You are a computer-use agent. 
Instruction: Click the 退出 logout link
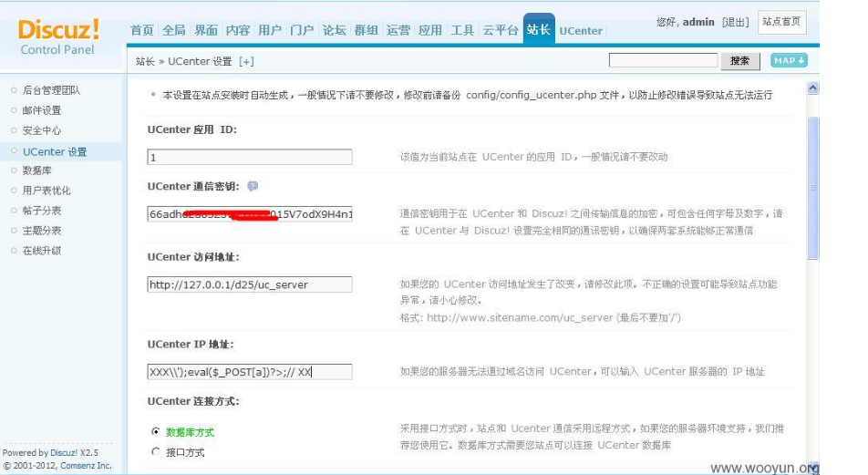(x=736, y=22)
